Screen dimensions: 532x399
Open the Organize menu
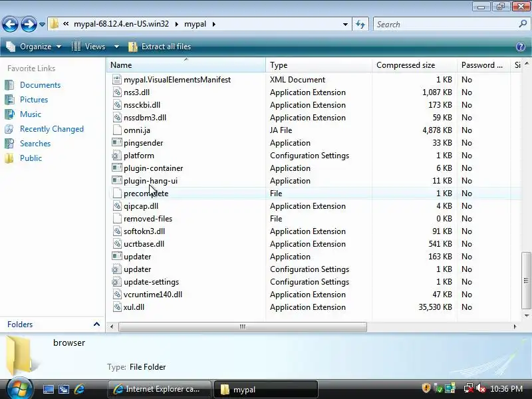tap(34, 47)
